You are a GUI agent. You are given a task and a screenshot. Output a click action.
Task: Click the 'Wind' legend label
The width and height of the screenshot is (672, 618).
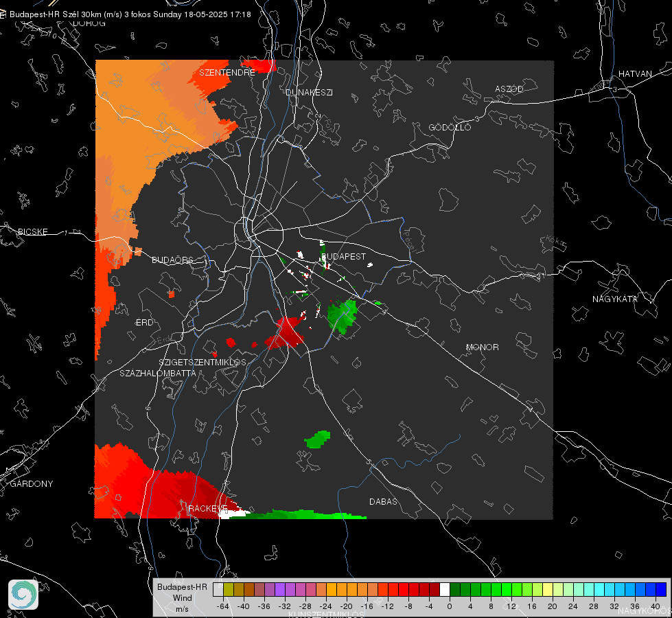(182, 598)
